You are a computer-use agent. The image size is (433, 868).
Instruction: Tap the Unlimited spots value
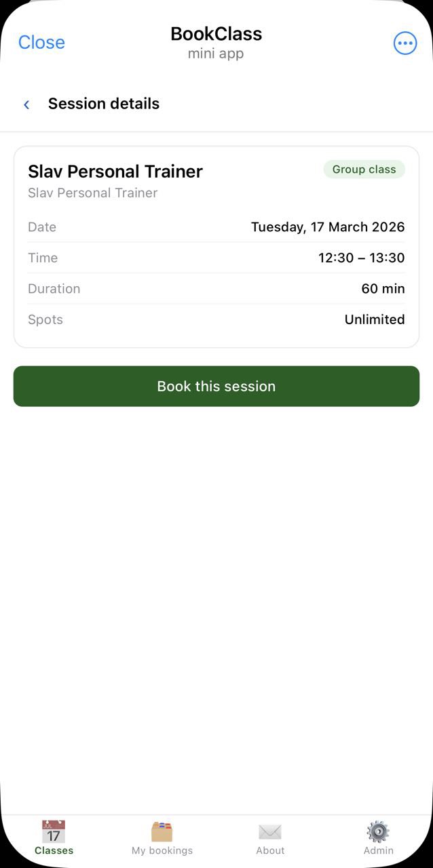tap(375, 319)
